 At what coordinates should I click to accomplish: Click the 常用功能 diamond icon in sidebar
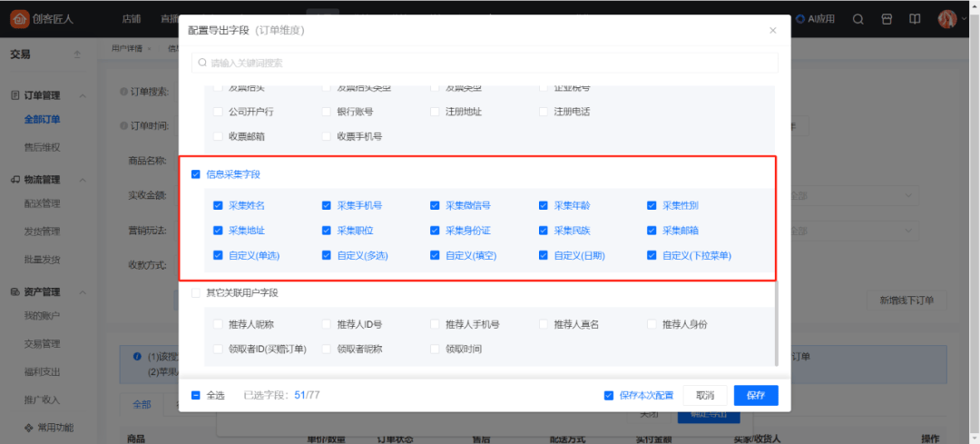pos(14,427)
